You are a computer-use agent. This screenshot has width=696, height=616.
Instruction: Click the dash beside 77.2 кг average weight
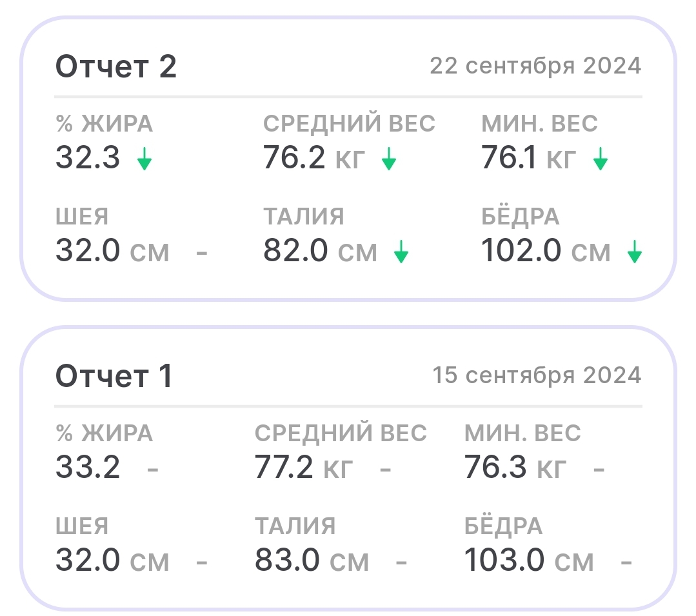(x=386, y=468)
